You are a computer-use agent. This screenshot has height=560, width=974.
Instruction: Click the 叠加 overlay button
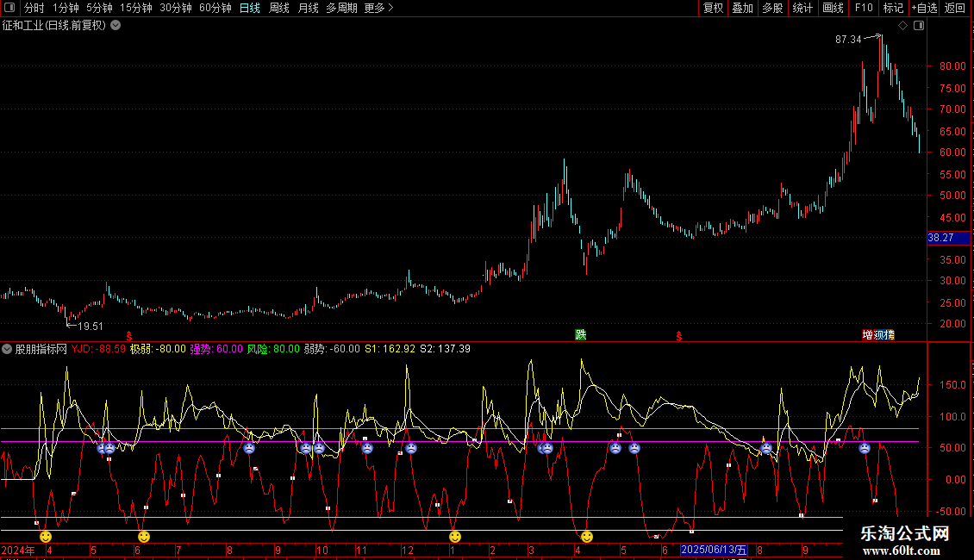(742, 8)
